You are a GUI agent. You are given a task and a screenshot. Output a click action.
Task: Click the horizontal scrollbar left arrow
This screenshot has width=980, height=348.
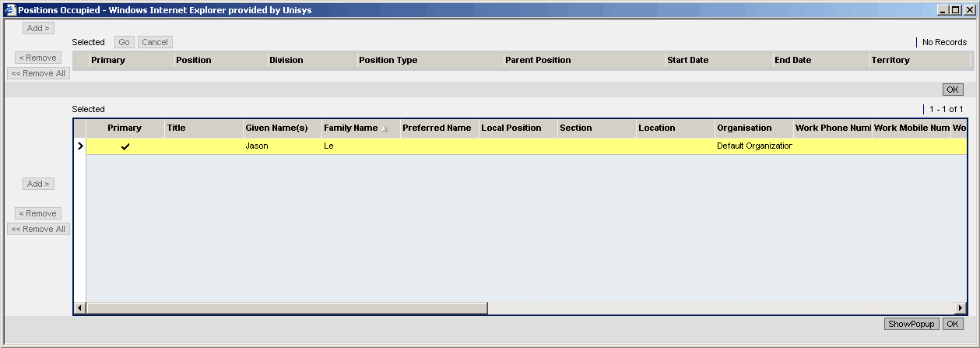pos(79,308)
